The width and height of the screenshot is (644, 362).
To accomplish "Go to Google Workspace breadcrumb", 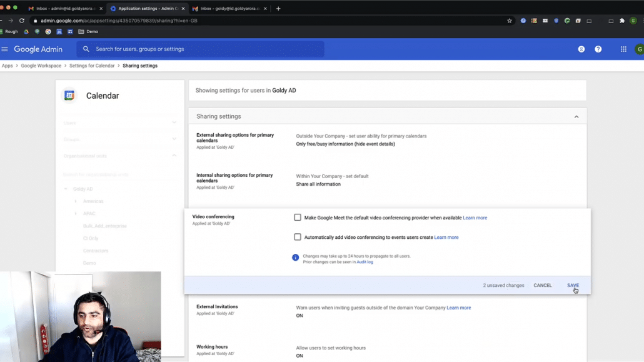I will (x=41, y=66).
